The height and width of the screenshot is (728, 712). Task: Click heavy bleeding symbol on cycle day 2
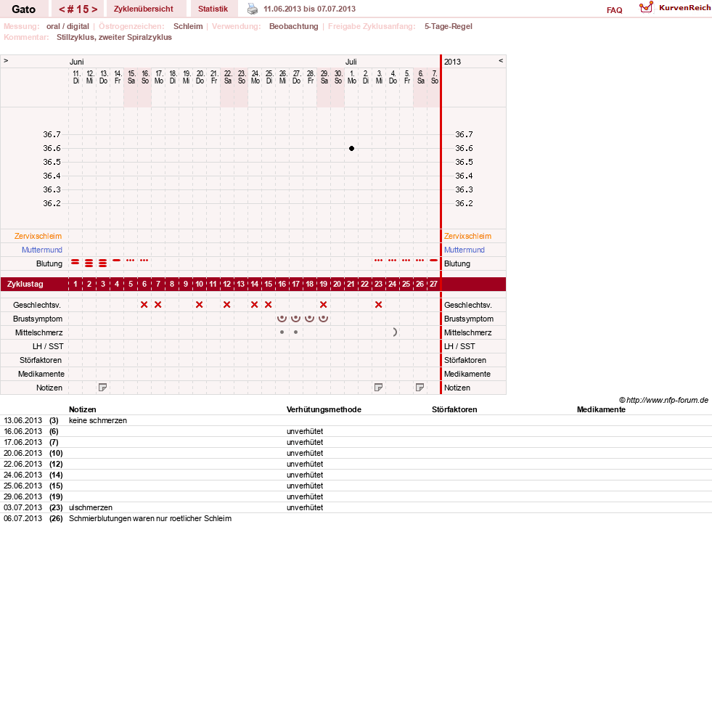coord(89,263)
